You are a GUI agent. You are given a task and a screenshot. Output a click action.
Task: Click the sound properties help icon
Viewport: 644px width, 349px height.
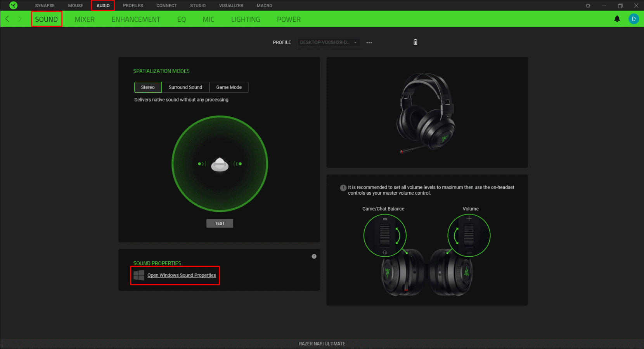[x=314, y=256]
